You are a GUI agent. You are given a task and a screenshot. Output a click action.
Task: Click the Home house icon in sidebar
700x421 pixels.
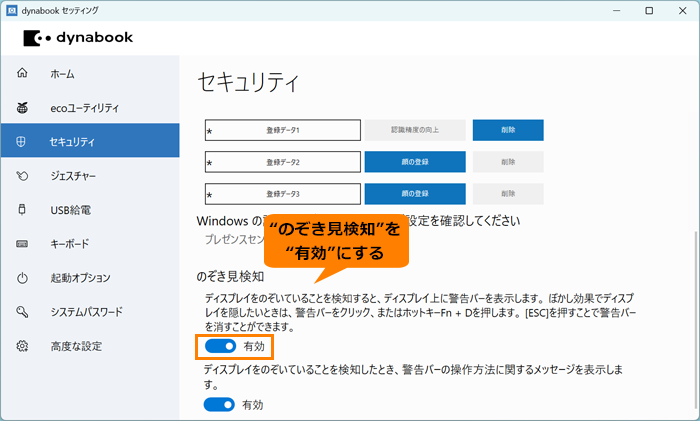(22, 73)
